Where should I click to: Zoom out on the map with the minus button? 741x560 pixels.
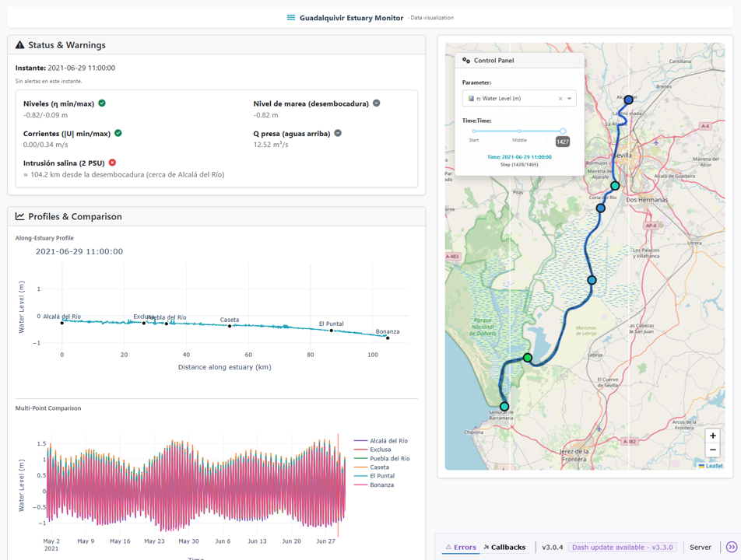click(713, 450)
